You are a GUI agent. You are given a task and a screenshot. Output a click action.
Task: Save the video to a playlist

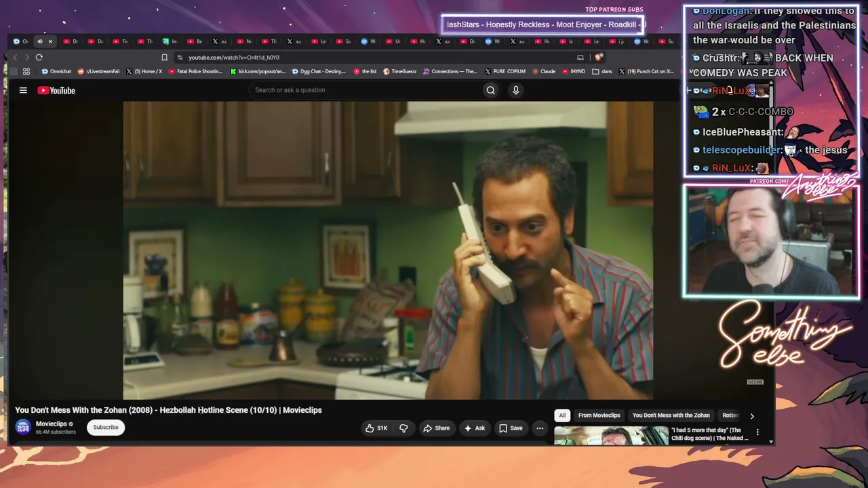pyautogui.click(x=511, y=428)
